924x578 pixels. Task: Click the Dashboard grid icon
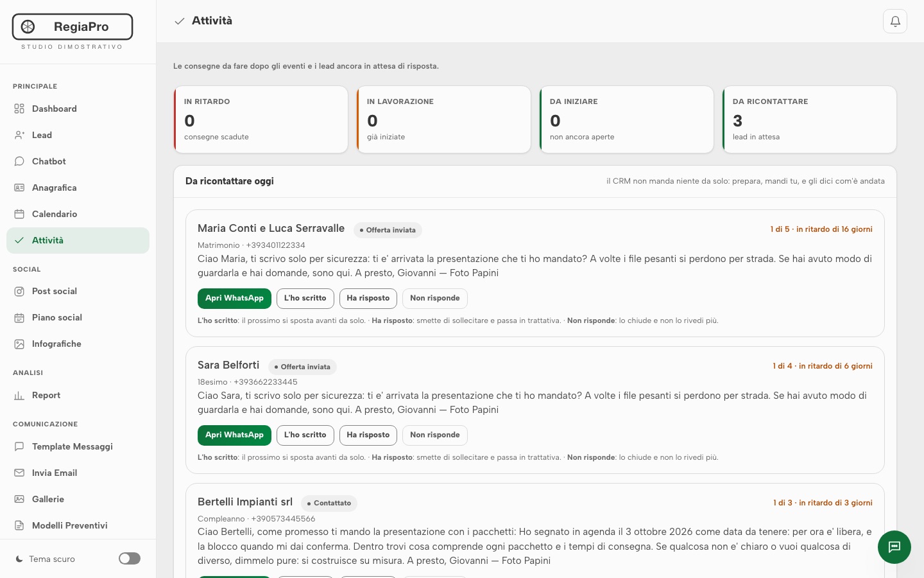[x=19, y=109]
